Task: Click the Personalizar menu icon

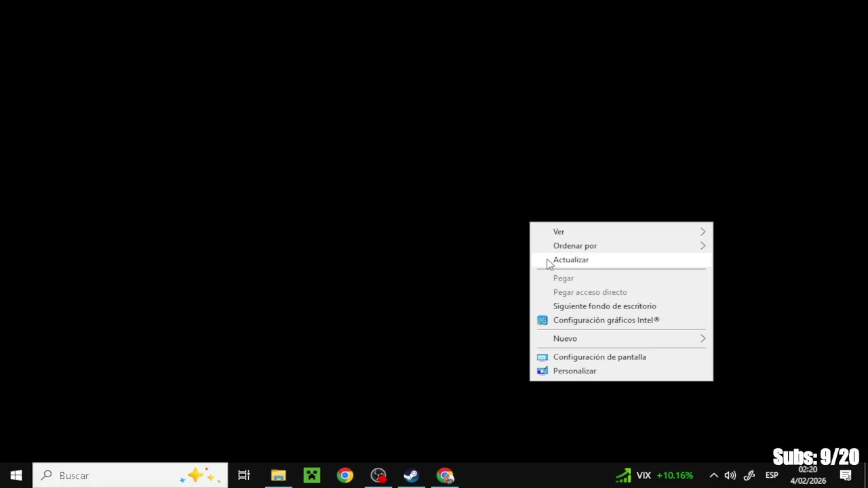Action: pyautogui.click(x=542, y=371)
